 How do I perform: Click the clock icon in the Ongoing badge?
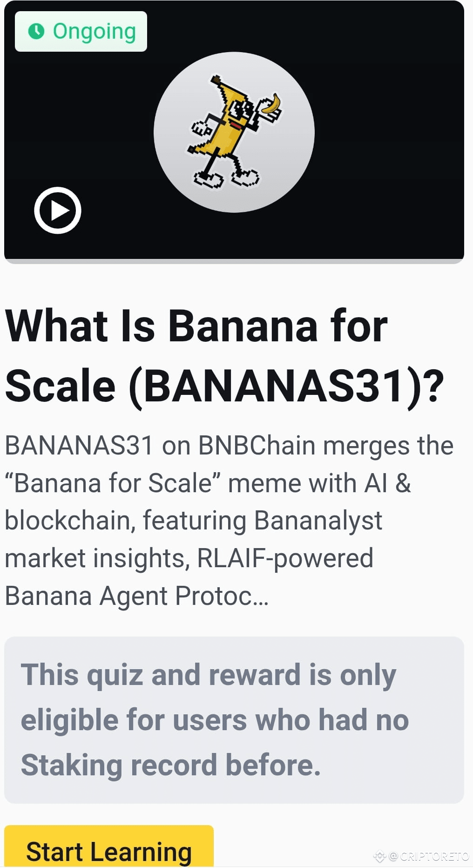click(x=37, y=32)
